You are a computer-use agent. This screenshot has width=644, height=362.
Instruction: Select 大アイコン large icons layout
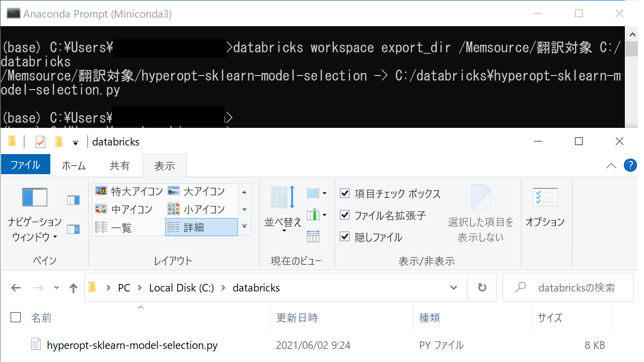point(196,191)
